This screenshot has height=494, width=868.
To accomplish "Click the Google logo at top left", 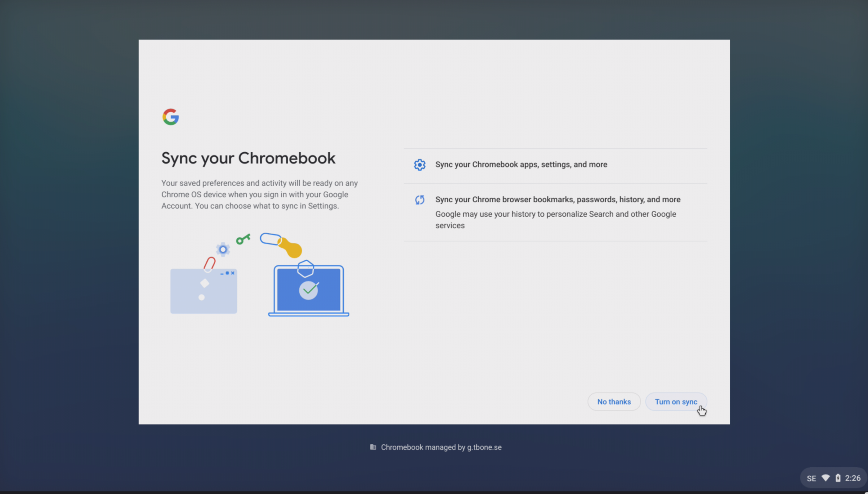I will pyautogui.click(x=170, y=117).
